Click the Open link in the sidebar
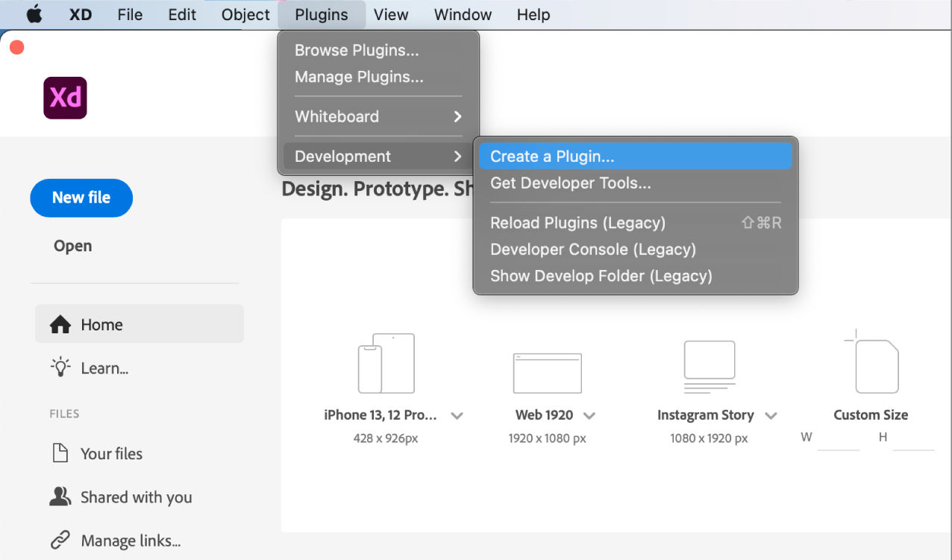Screen dimensions: 952x560 coord(72,245)
